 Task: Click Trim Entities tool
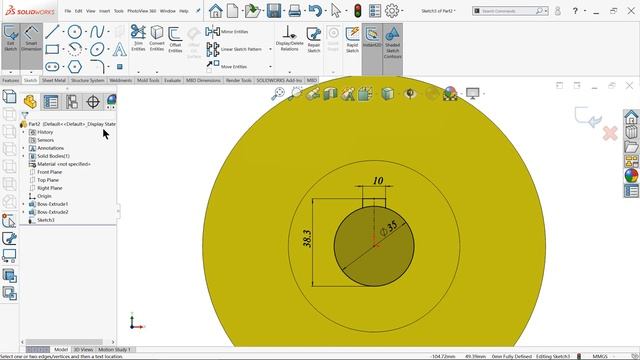point(138,38)
